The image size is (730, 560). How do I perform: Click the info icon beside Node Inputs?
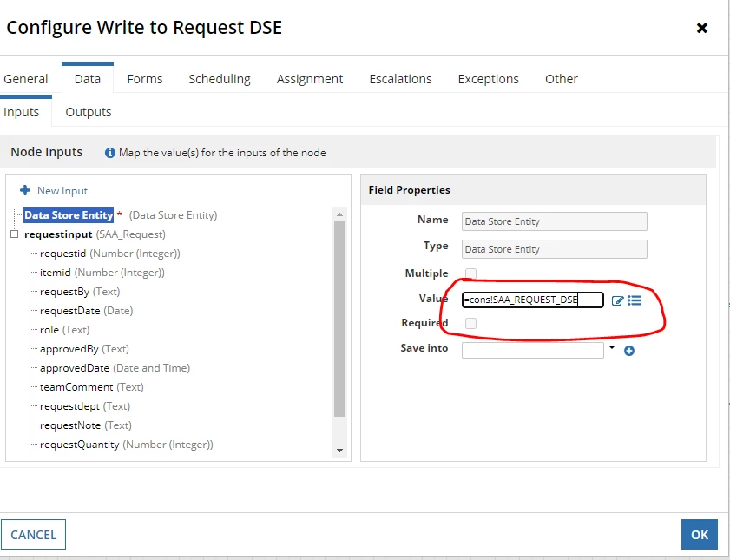[x=110, y=153]
